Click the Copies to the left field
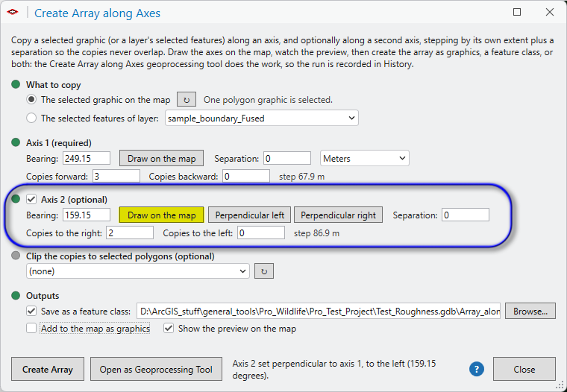This screenshot has height=392, width=567. [x=261, y=233]
